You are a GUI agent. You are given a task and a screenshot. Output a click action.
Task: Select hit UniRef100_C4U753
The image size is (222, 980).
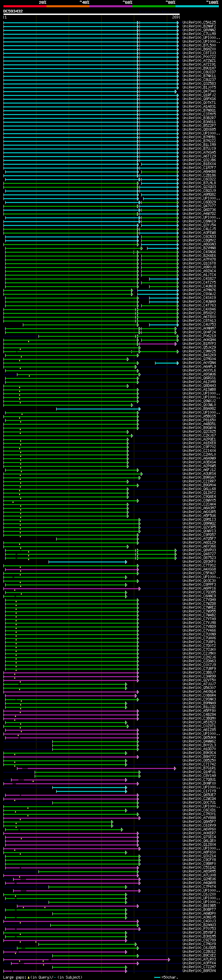[x=199, y=324]
